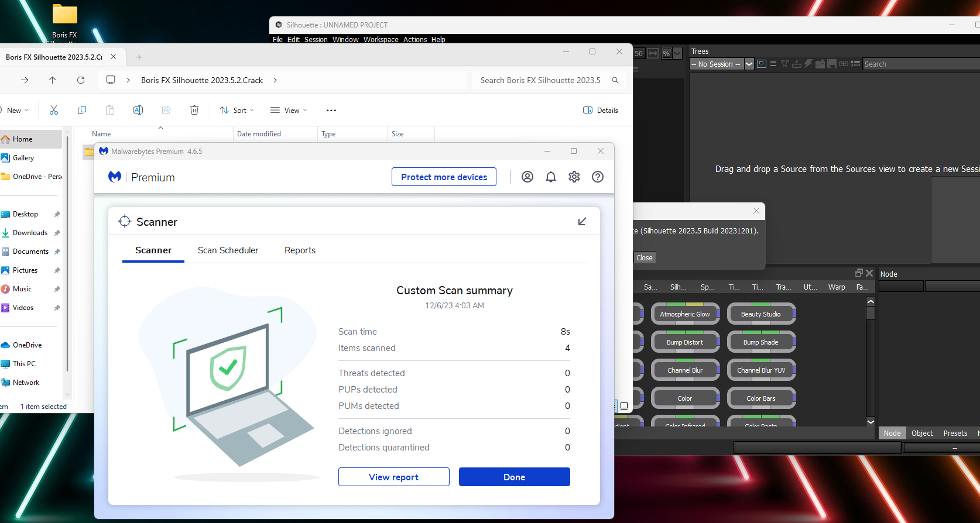Screen dimensions: 980x523
Task: Unpin Desktop from Quick access
Action: click(x=57, y=214)
